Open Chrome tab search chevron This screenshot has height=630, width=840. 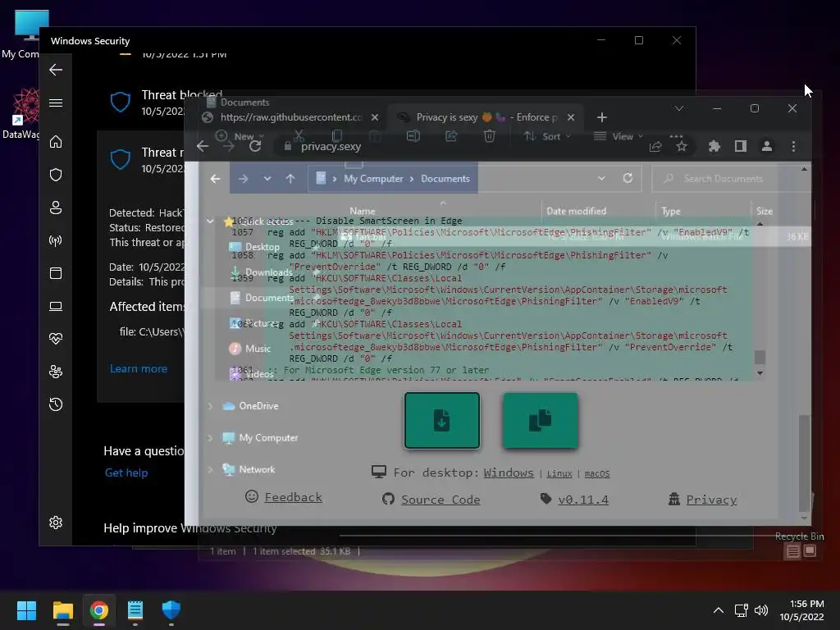(x=678, y=108)
